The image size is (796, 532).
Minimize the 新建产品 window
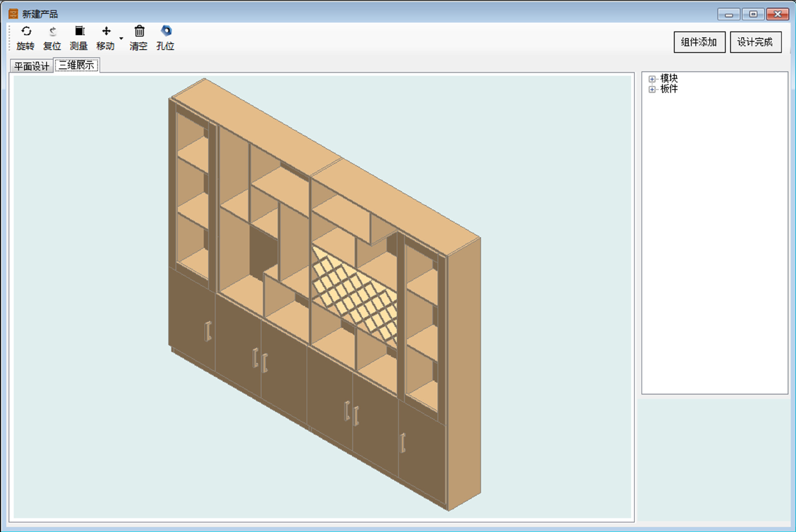pyautogui.click(x=729, y=14)
